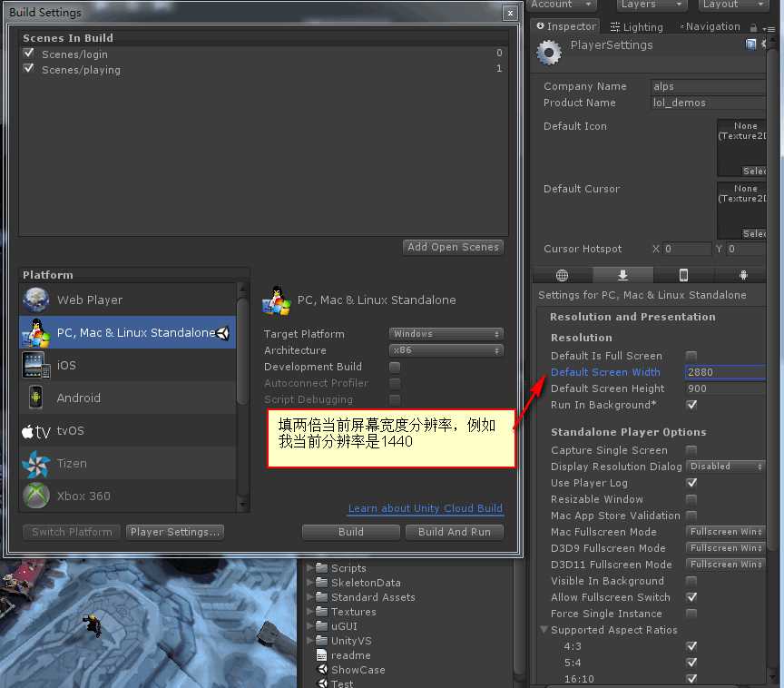
Task: Click the PlayerSettings gear icon in Inspector
Action: (548, 52)
